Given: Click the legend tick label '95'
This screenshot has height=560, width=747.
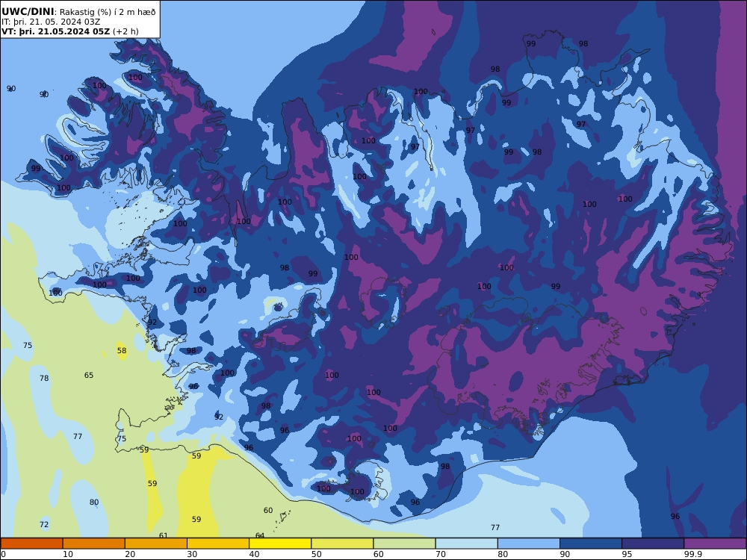Looking at the screenshot, I should [627, 554].
